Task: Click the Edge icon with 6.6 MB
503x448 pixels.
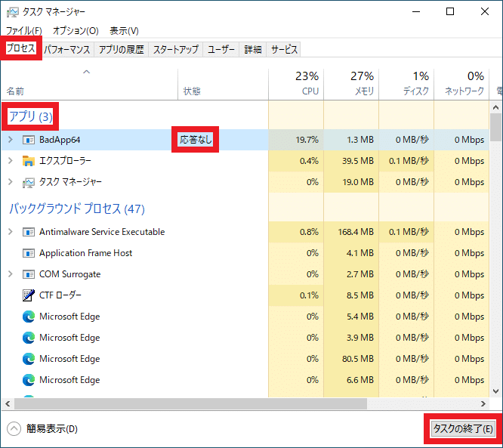Action: pyautogui.click(x=29, y=380)
